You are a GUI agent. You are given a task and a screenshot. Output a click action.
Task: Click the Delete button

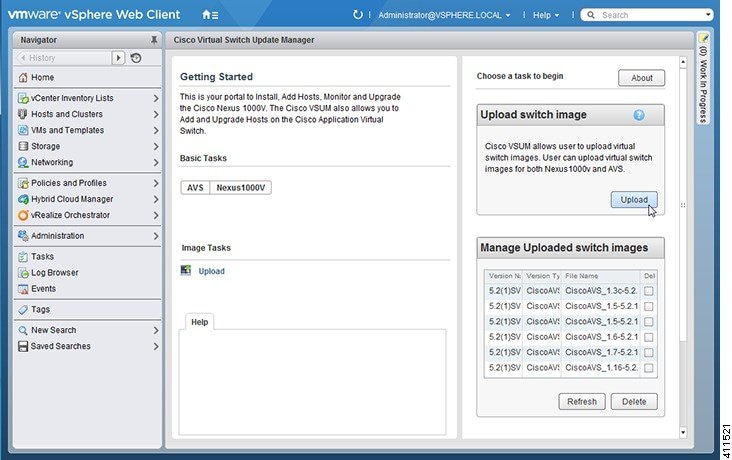633,402
